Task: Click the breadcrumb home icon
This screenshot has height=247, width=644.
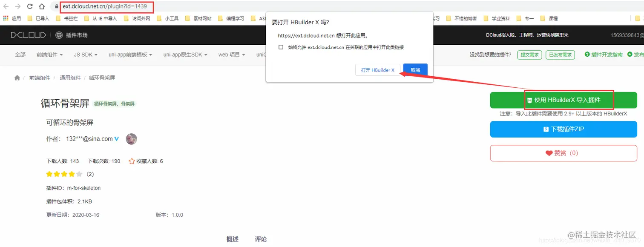Action: [x=17, y=78]
